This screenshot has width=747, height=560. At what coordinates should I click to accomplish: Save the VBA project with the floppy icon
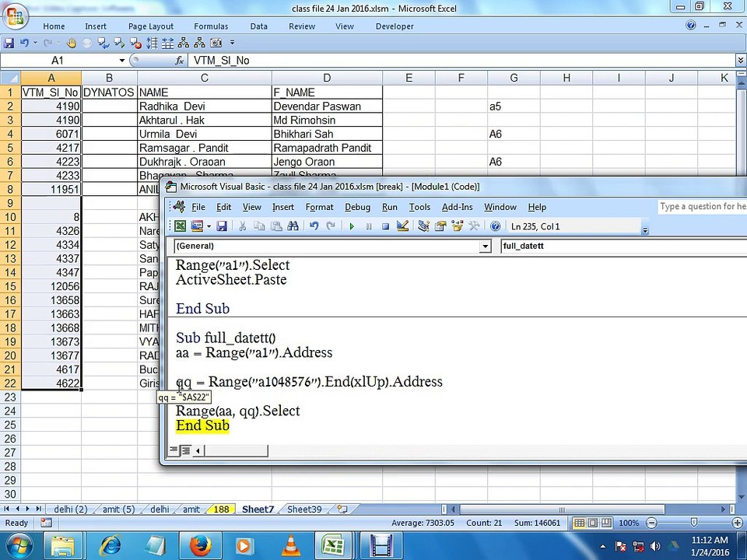click(x=222, y=226)
